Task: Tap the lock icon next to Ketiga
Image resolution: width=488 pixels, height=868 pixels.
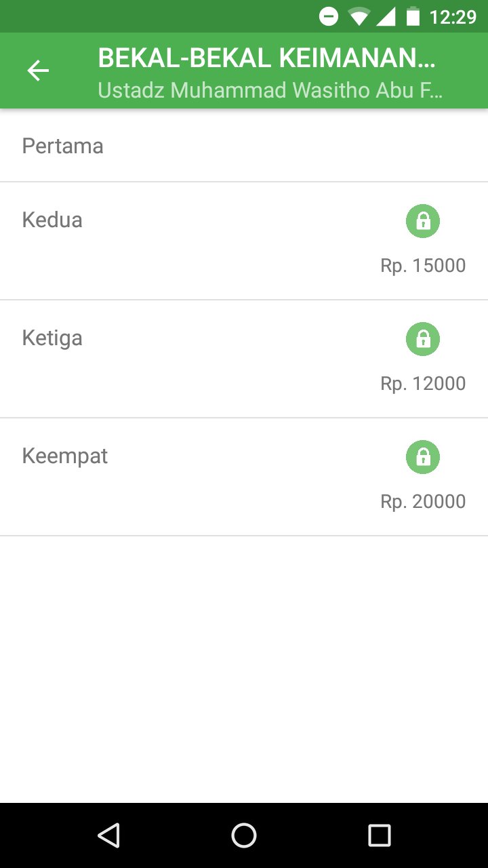Action: pos(423,339)
